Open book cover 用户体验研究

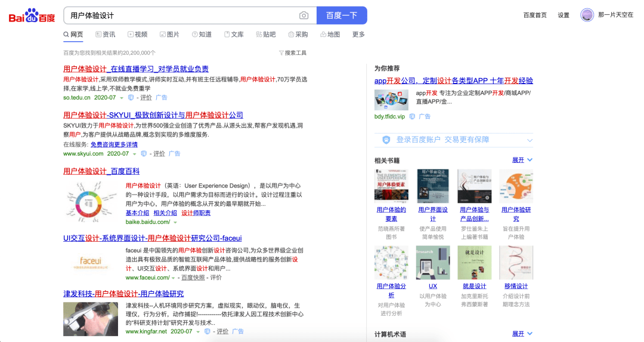click(516, 186)
